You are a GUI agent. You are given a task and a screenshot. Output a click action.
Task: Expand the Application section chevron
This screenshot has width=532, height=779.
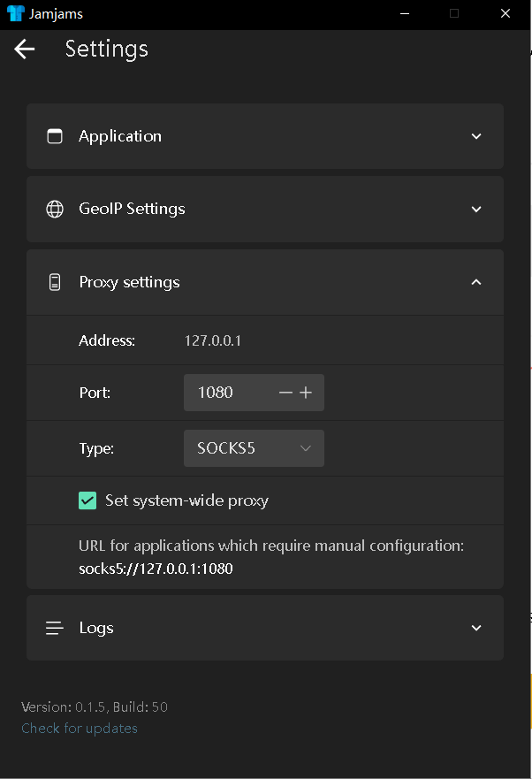476,136
